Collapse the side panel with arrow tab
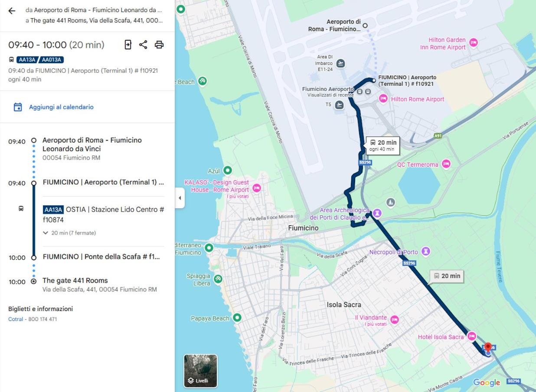The image size is (536, 392). pos(180,198)
